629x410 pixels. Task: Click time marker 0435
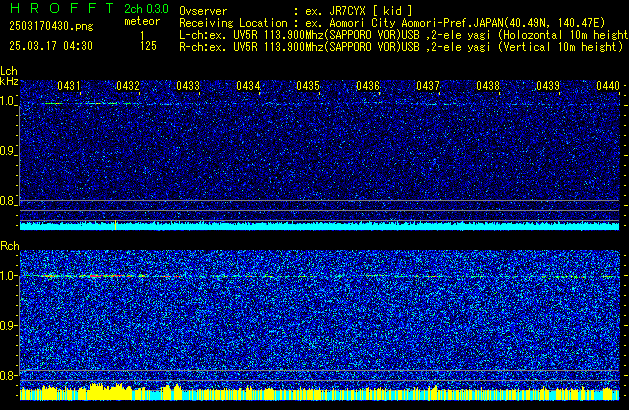pyautogui.click(x=308, y=86)
